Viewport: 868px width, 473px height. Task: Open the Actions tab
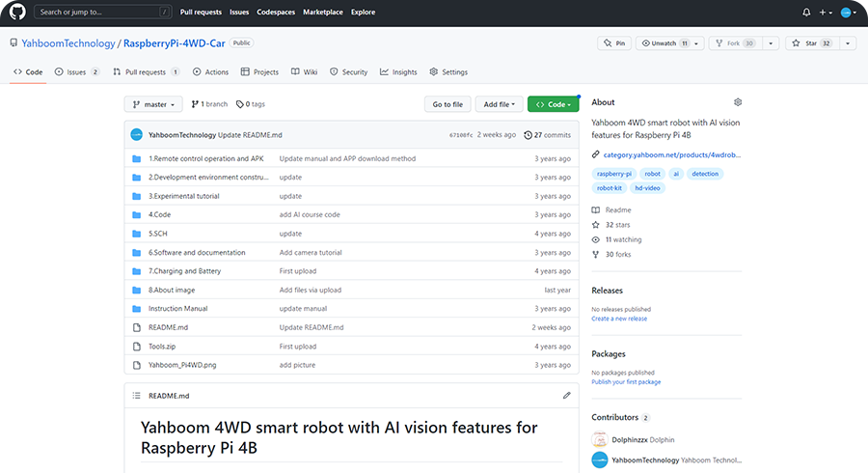pyautogui.click(x=210, y=72)
